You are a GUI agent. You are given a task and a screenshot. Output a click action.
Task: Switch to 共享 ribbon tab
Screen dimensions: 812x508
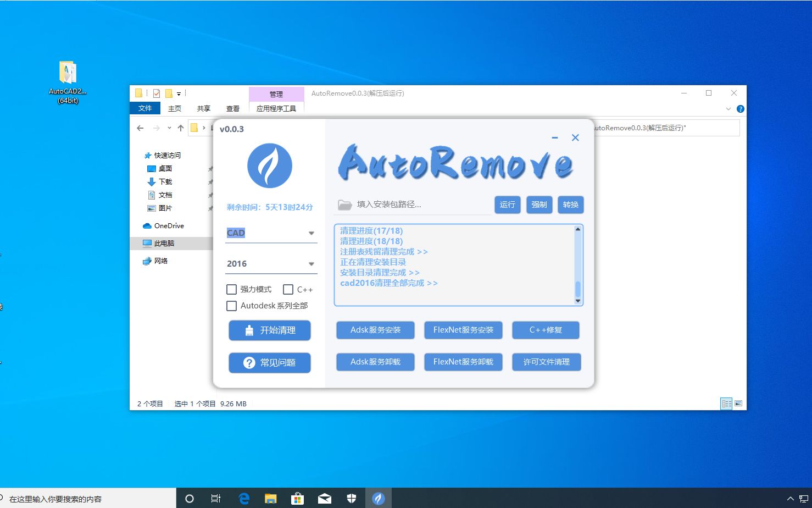[x=204, y=108]
